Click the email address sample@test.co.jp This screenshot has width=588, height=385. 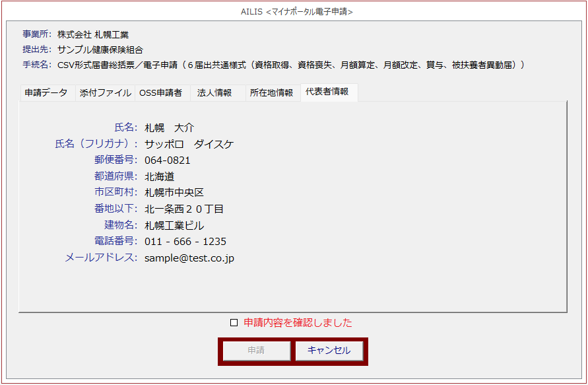[189, 258]
